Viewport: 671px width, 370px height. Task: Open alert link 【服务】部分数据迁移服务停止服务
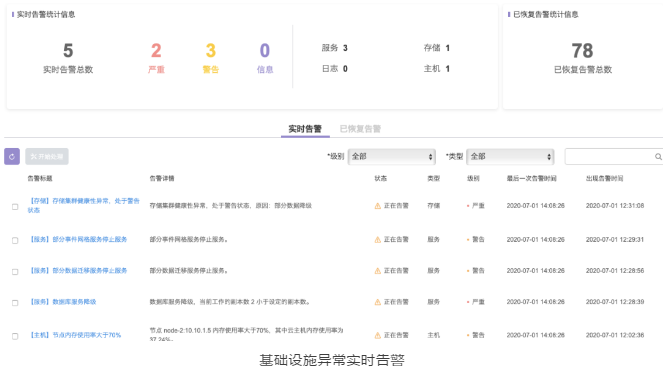(x=77, y=271)
